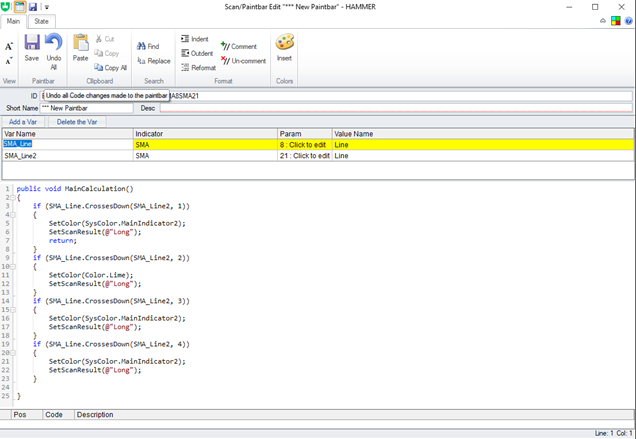636x439 pixels.
Task: Click 'public void MainCalculation()' on line 1
Action: (75, 189)
